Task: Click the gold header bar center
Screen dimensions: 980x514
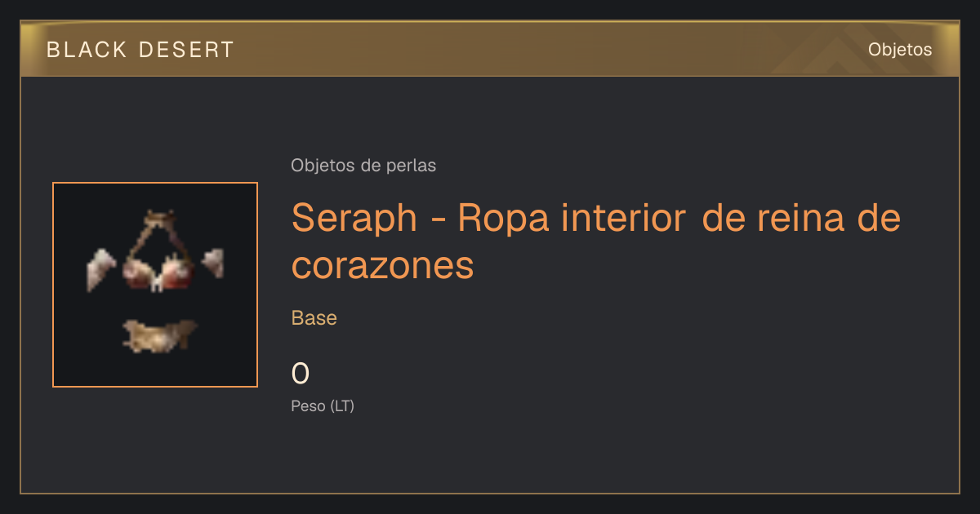Action: pyautogui.click(x=490, y=49)
